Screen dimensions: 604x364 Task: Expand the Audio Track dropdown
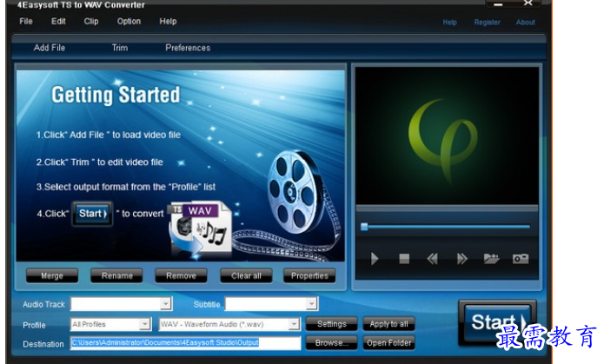166,303
